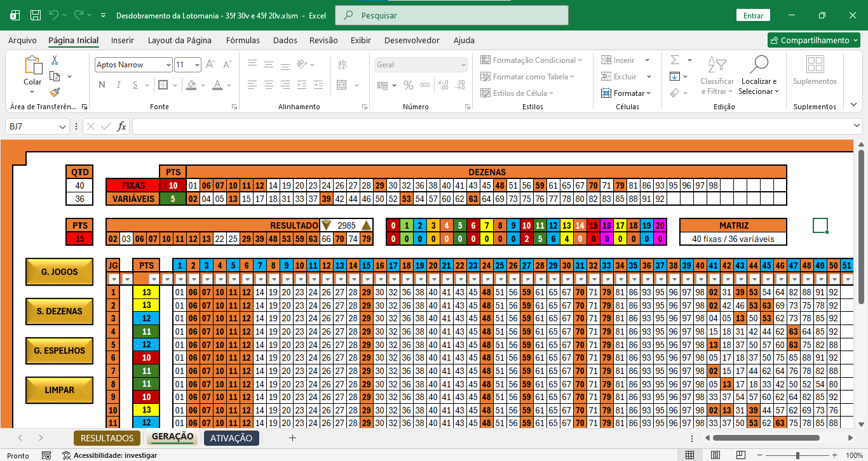The height and width of the screenshot is (461, 868).
Task: Open the filter dropdown under JG column
Action: pyautogui.click(x=113, y=279)
